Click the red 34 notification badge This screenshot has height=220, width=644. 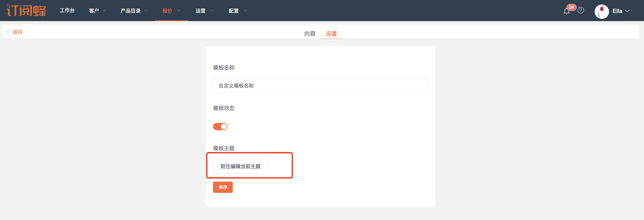coord(571,7)
